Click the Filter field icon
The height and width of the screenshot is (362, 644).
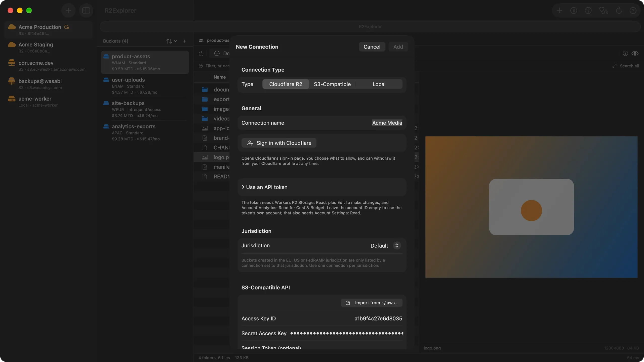coord(201,66)
